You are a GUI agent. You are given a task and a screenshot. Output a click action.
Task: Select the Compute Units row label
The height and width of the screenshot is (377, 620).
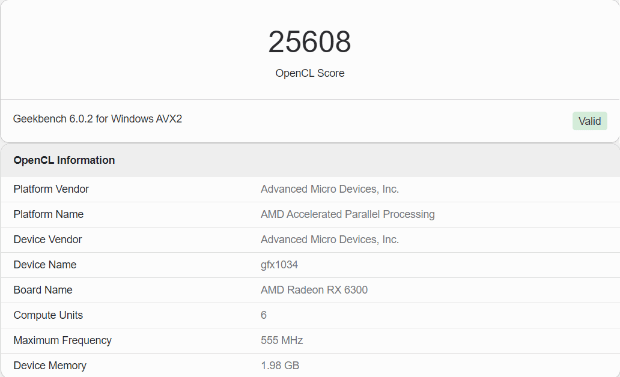pos(48,315)
